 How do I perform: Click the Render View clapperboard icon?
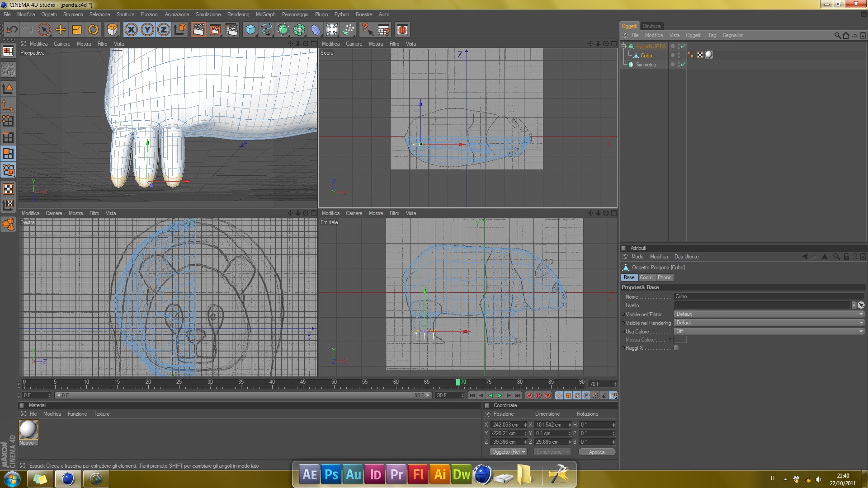[198, 30]
